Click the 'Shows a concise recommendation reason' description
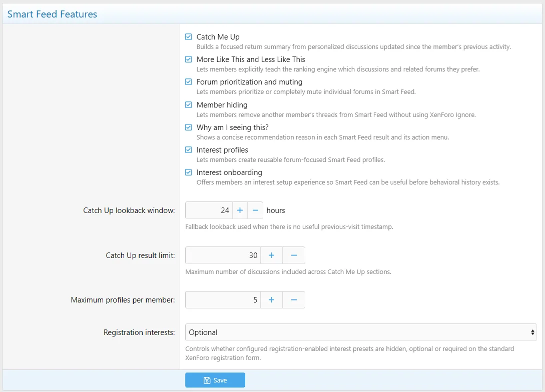 323,137
